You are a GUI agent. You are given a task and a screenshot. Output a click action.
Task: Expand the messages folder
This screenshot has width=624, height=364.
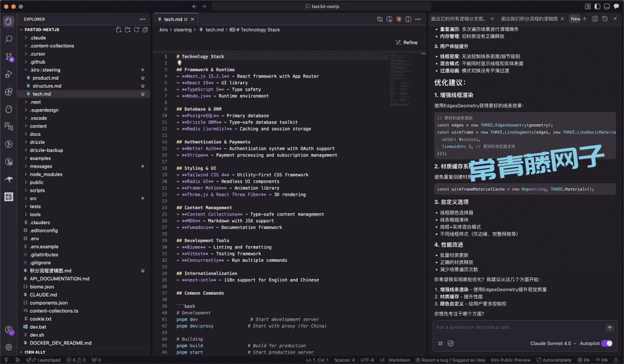84,166
